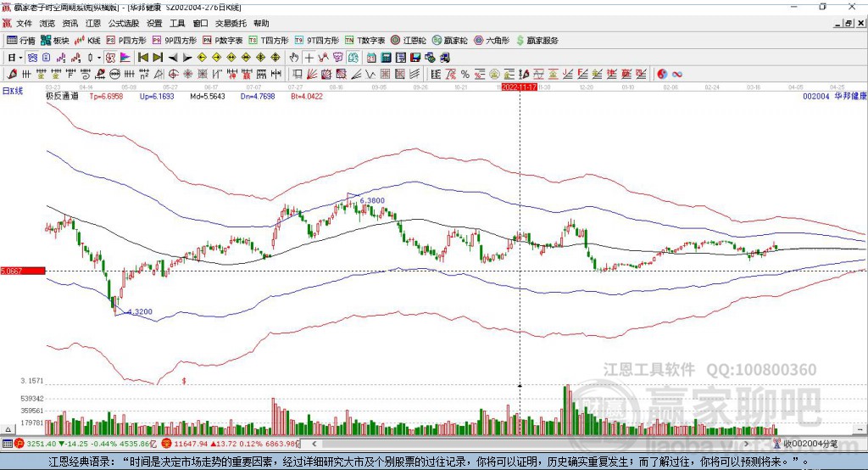The image size is (868, 470).
Task: Click the Tp=6.6958 value
Action: coord(106,96)
